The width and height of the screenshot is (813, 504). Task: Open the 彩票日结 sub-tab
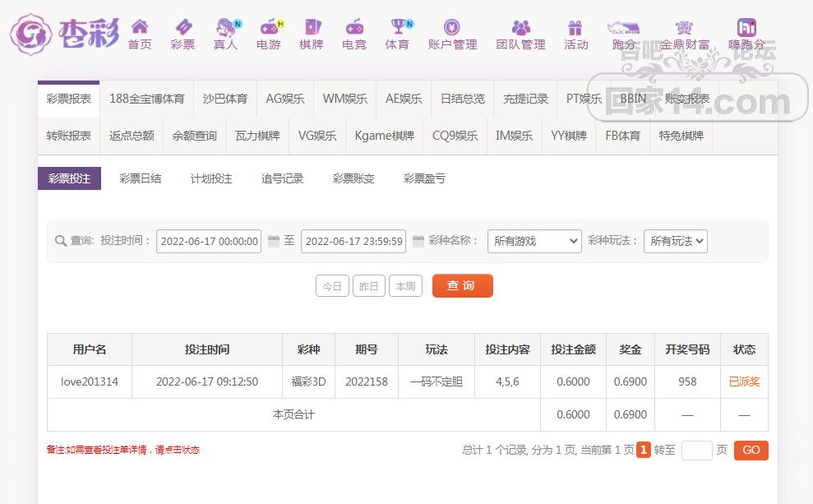(x=141, y=178)
